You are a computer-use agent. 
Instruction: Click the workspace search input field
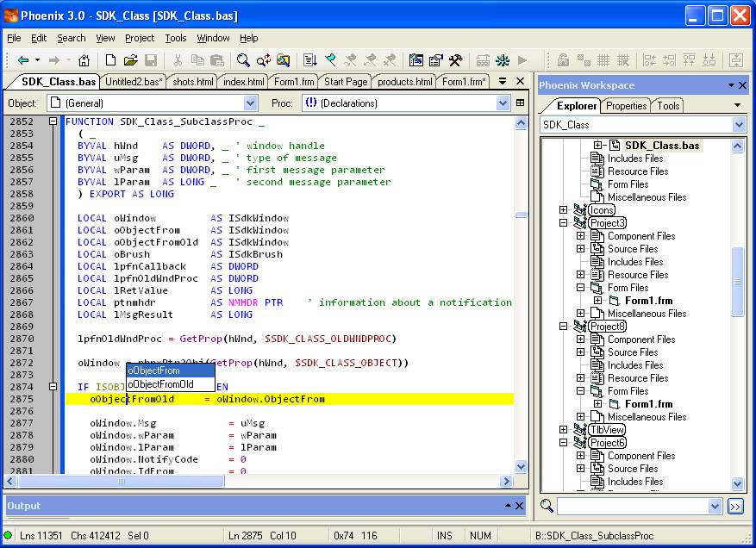(633, 506)
